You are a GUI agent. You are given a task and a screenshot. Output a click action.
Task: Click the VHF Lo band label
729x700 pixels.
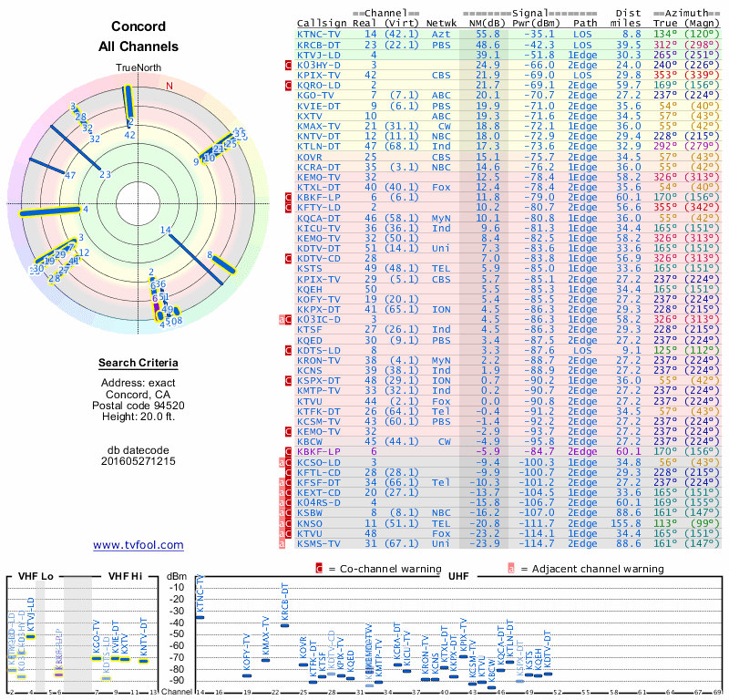pyautogui.click(x=36, y=576)
